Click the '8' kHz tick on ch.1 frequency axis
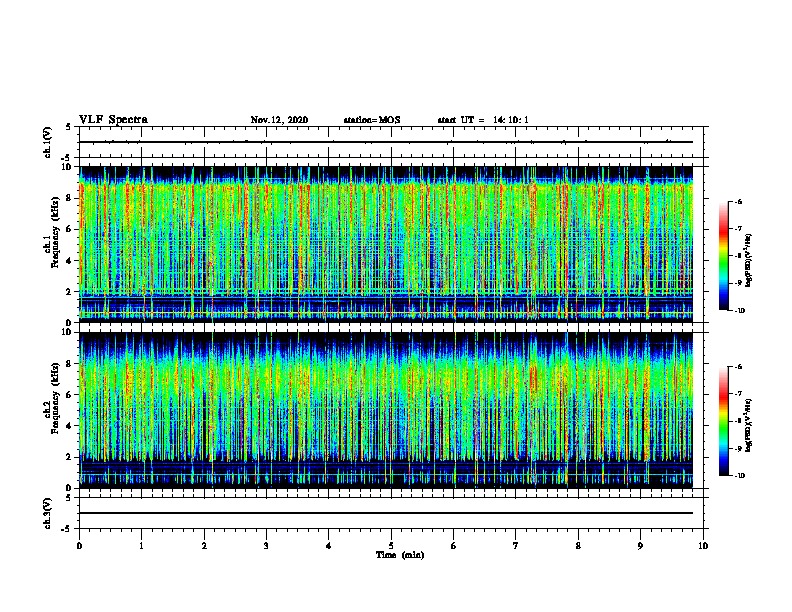This screenshot has width=792, height=612. coord(69,198)
